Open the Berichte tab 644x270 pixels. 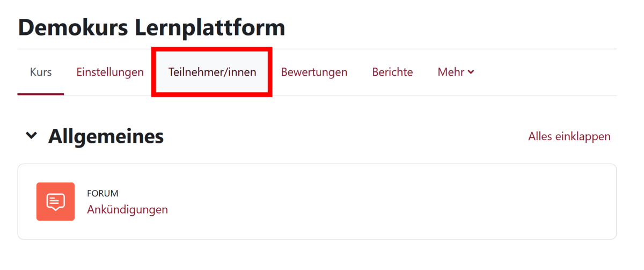(x=392, y=72)
